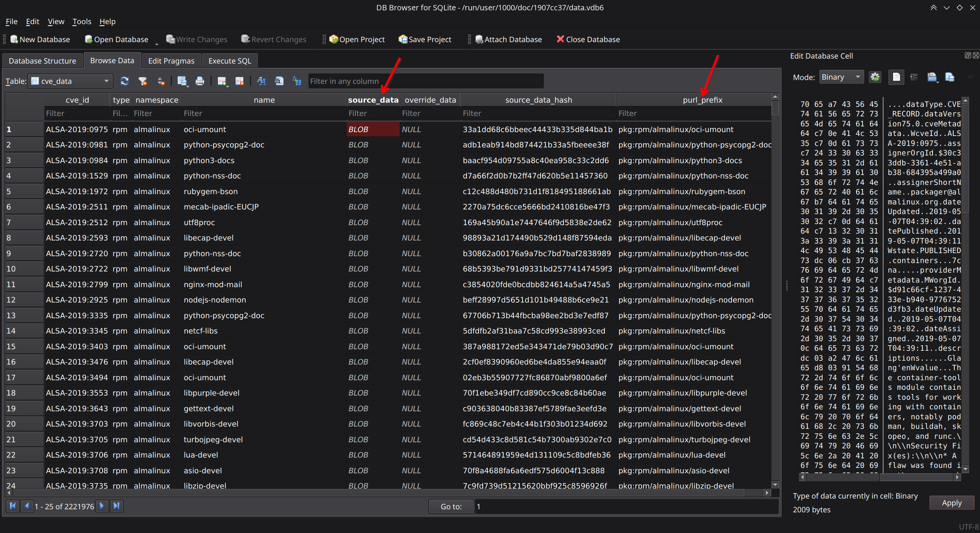Delete the current record icon

click(x=240, y=81)
